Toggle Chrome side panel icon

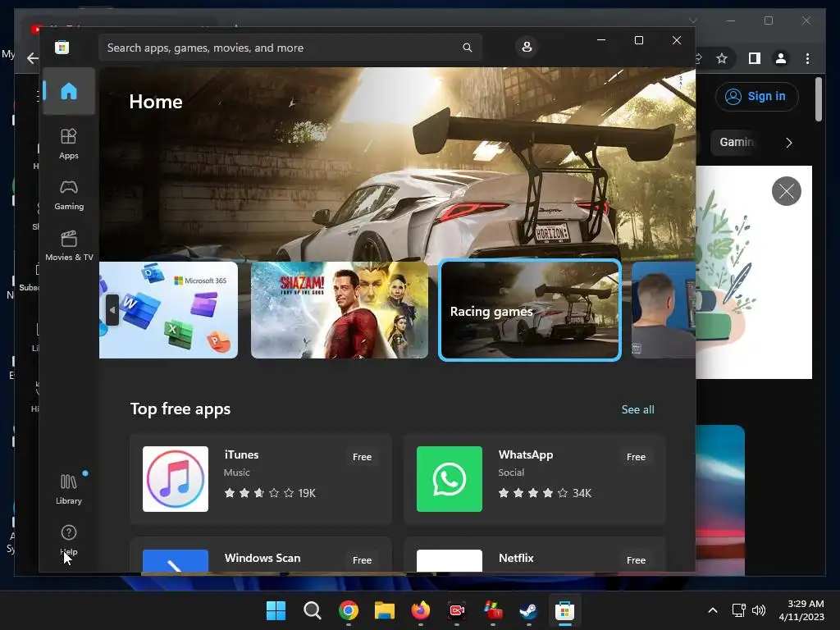click(754, 58)
